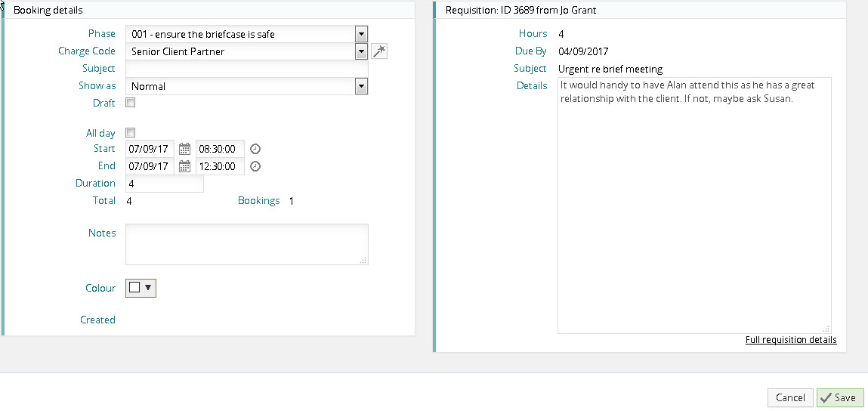Expand the Show as dropdown
Screen dimensions: 868x411
[361, 86]
